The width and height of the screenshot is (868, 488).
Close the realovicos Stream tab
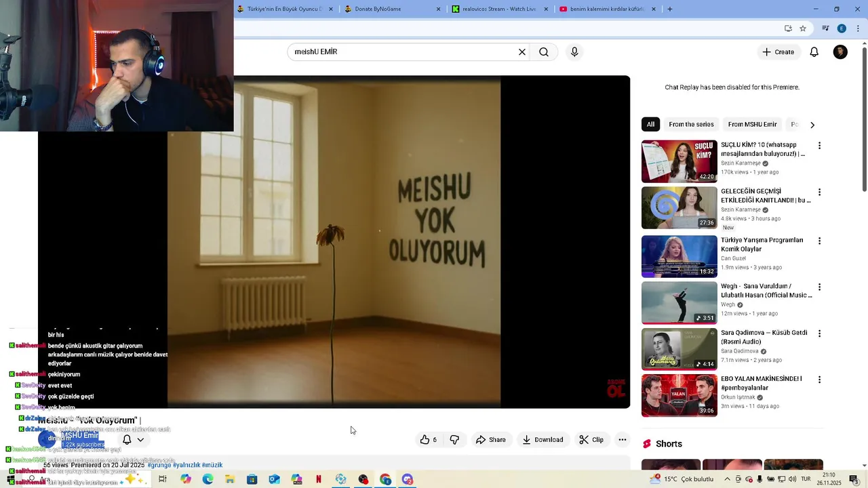click(546, 9)
